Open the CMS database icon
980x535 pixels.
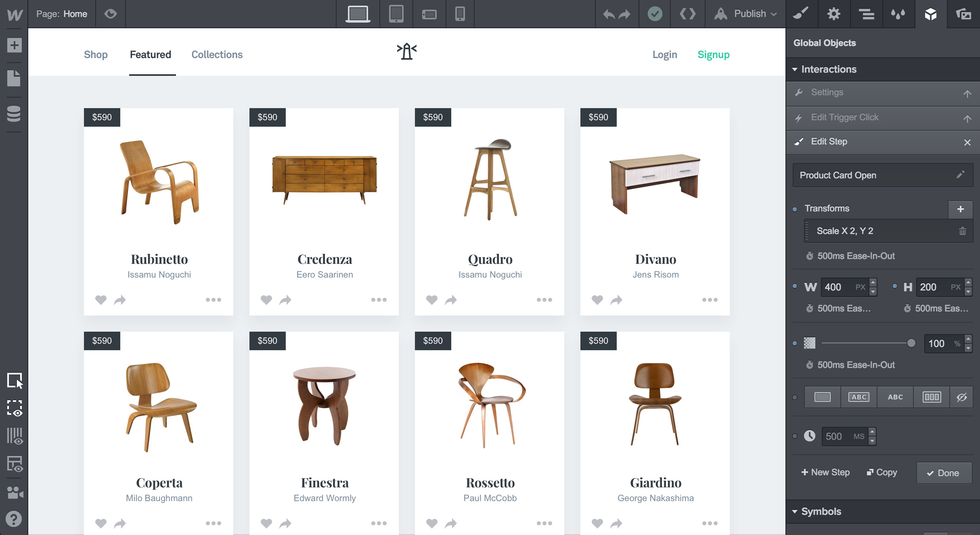14,114
